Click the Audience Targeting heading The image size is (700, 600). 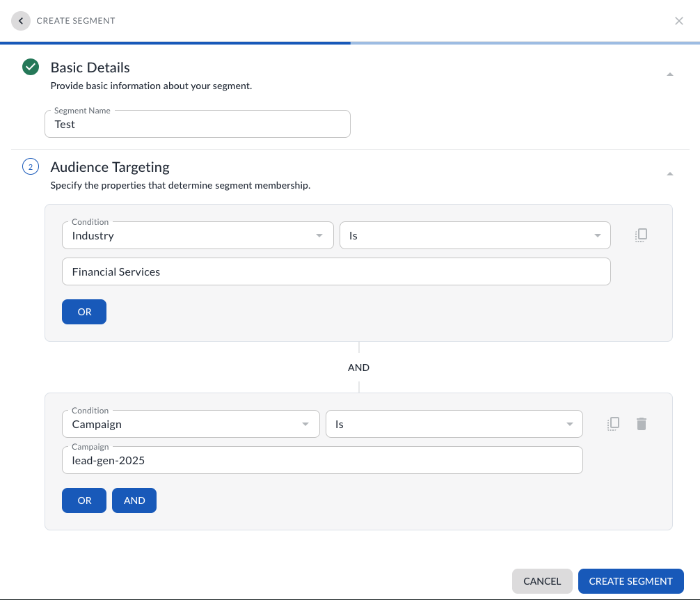pyautogui.click(x=110, y=167)
